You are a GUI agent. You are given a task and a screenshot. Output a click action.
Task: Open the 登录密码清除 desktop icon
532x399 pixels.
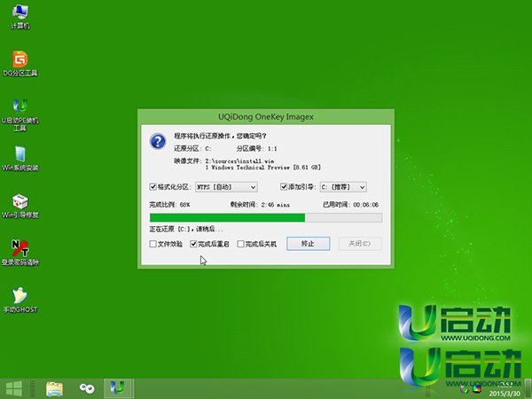pyautogui.click(x=20, y=253)
